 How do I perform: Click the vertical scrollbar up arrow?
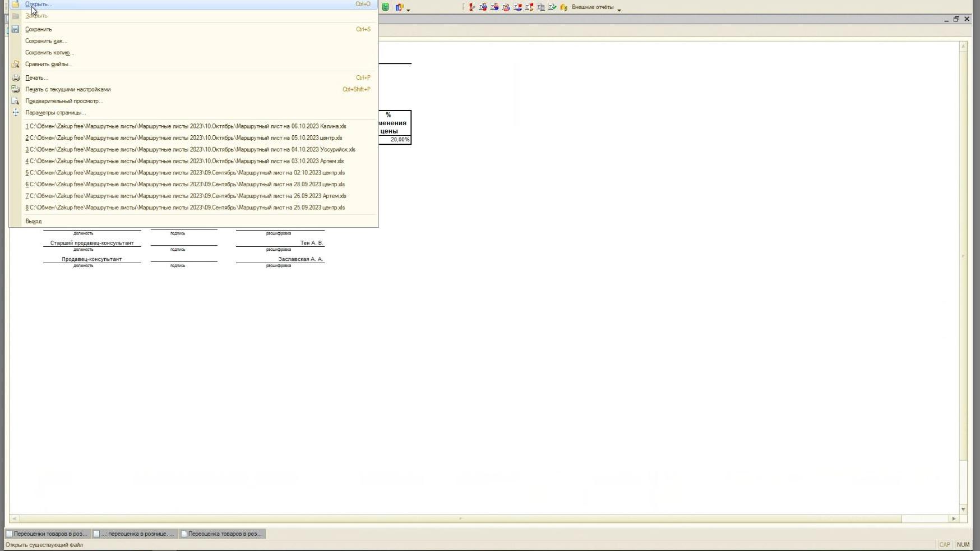963,47
